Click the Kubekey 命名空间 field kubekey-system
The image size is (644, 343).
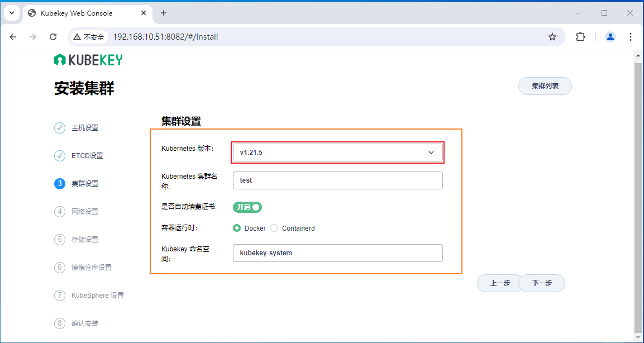coord(337,253)
